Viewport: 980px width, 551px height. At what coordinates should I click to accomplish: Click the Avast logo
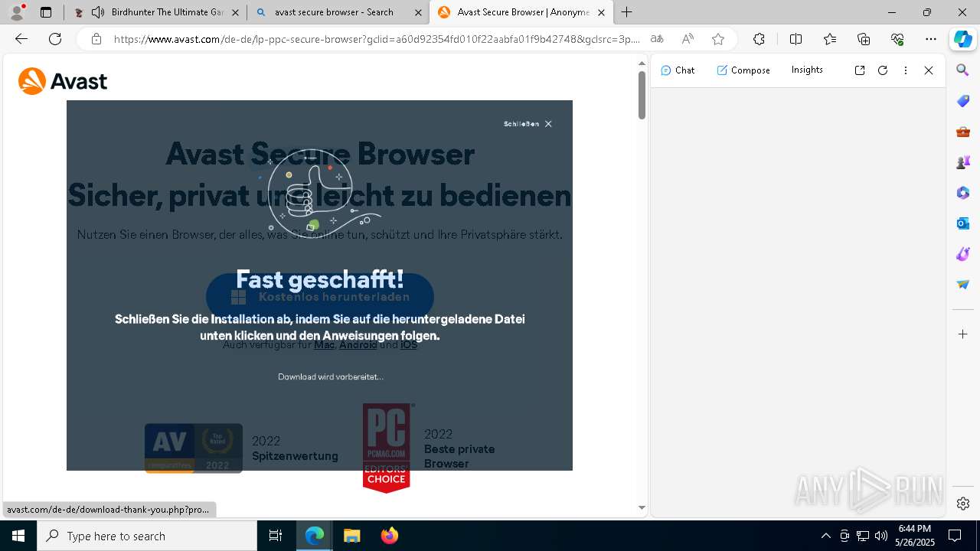pyautogui.click(x=63, y=81)
